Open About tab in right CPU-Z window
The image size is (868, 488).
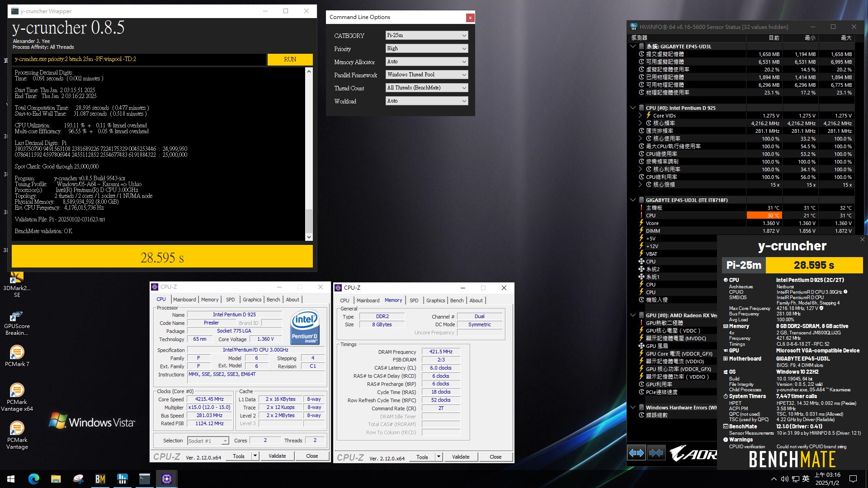(476, 300)
